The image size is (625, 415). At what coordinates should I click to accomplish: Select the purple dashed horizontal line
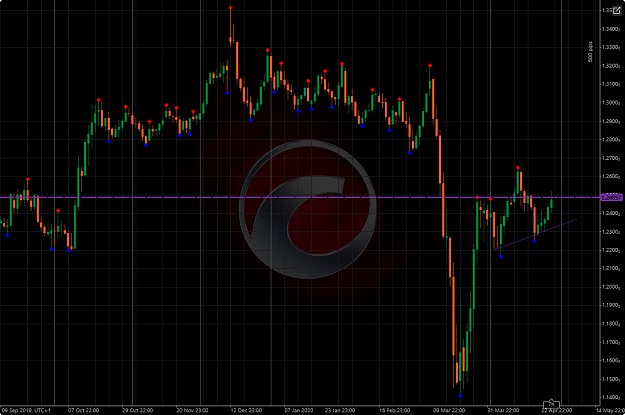[300, 197]
